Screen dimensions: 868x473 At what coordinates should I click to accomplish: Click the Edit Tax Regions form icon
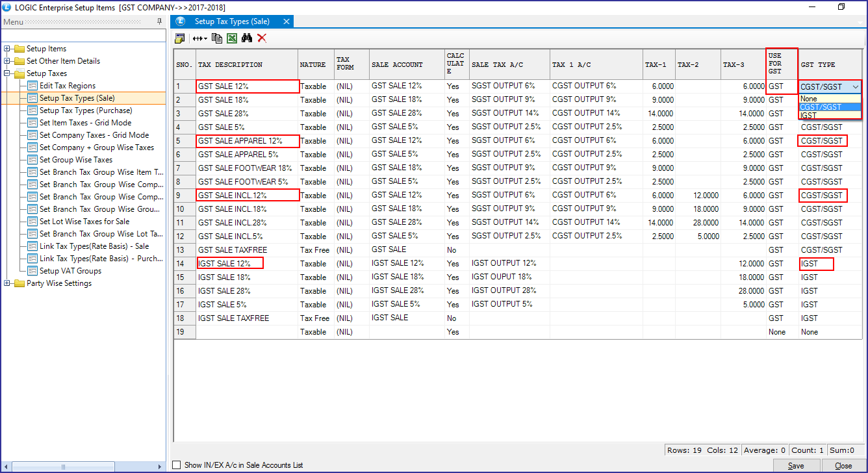[x=32, y=86]
